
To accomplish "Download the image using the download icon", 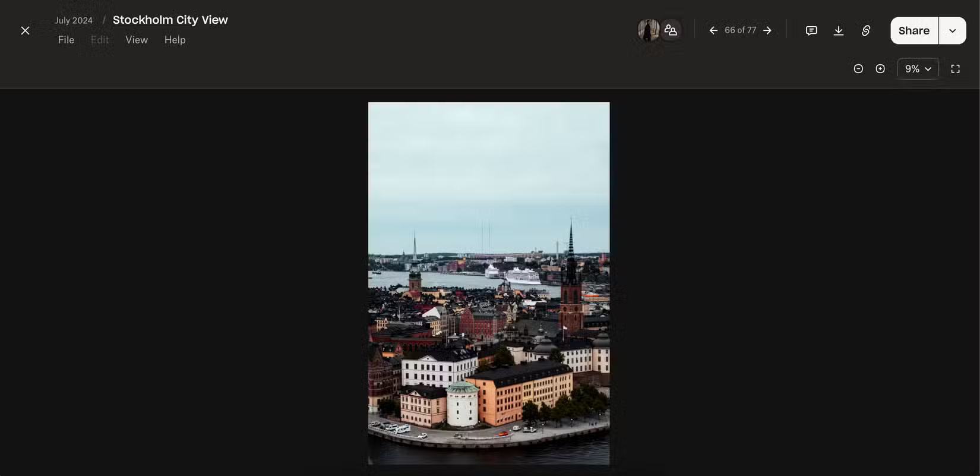I will pos(839,30).
